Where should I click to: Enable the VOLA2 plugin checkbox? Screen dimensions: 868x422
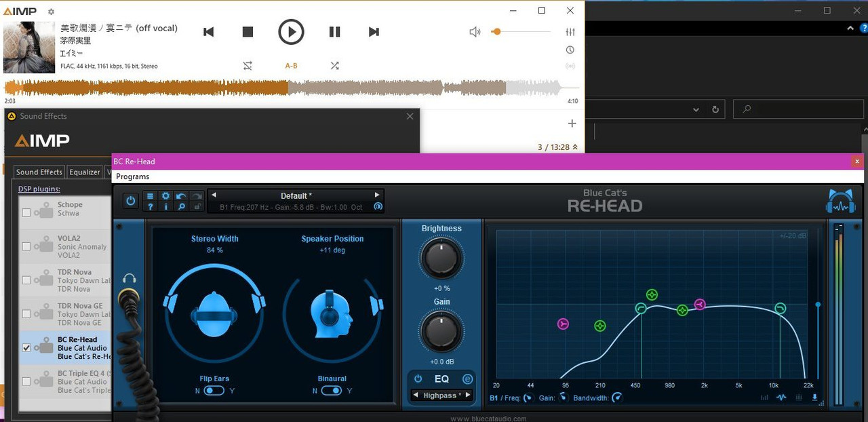[26, 246]
